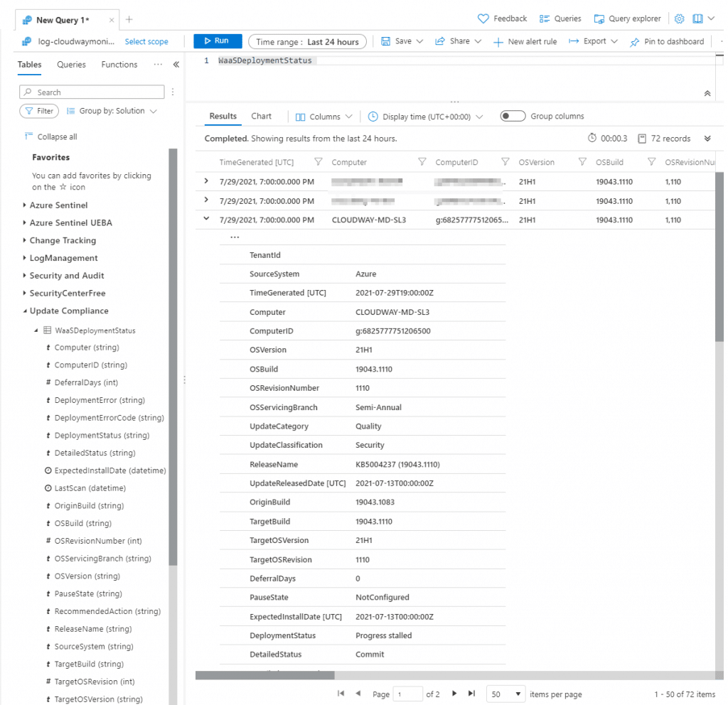Select LastScan (datetime) column

pos(90,488)
